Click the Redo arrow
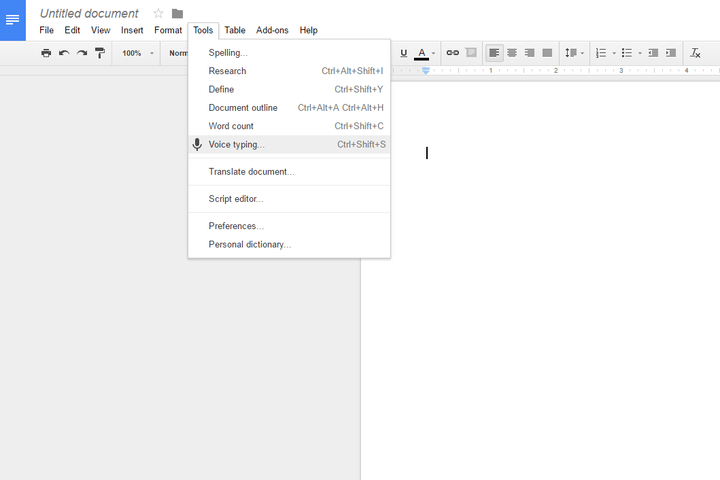The height and width of the screenshot is (480, 720). (x=82, y=53)
